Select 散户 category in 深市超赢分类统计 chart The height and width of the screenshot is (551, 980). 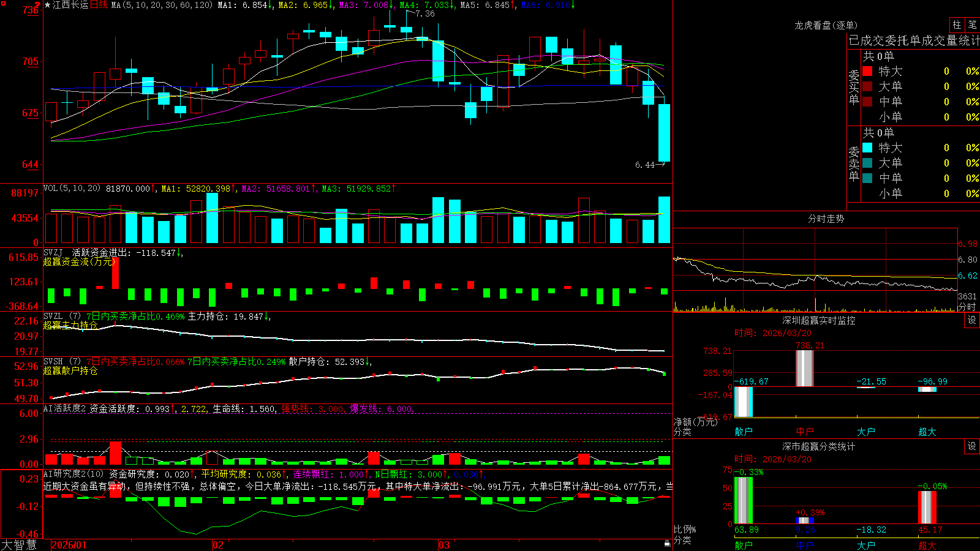tap(744, 545)
